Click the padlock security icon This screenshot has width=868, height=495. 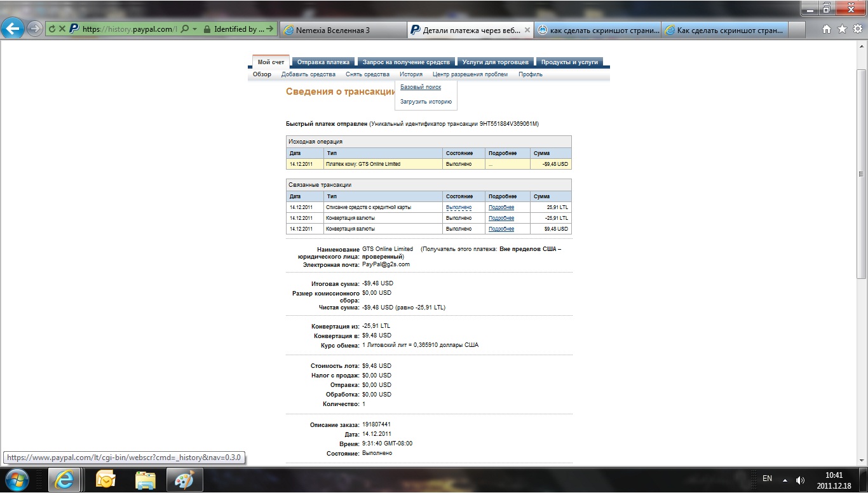(x=207, y=29)
